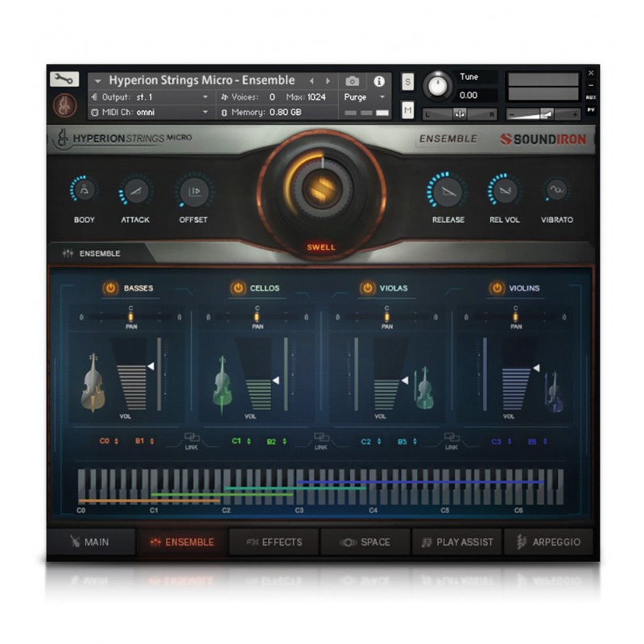Viewport: 644px width, 644px height.
Task: Click the Body knob
Action: point(84,192)
